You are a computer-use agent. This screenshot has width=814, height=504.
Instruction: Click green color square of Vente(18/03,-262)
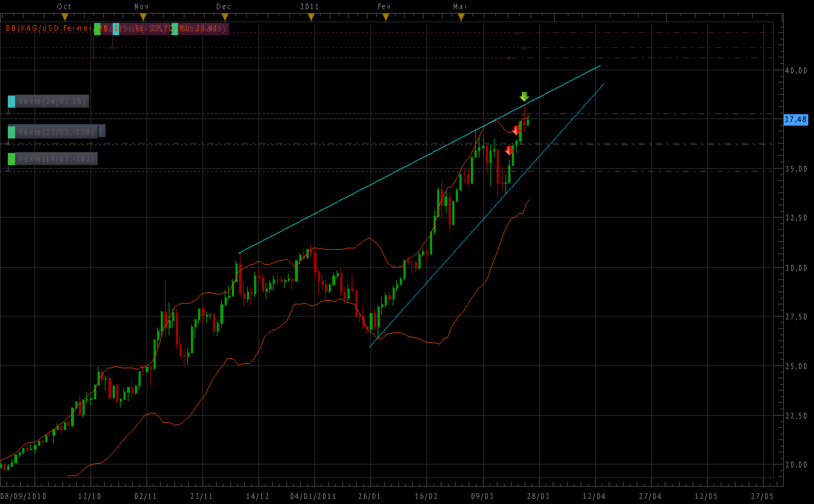[x=11, y=159]
